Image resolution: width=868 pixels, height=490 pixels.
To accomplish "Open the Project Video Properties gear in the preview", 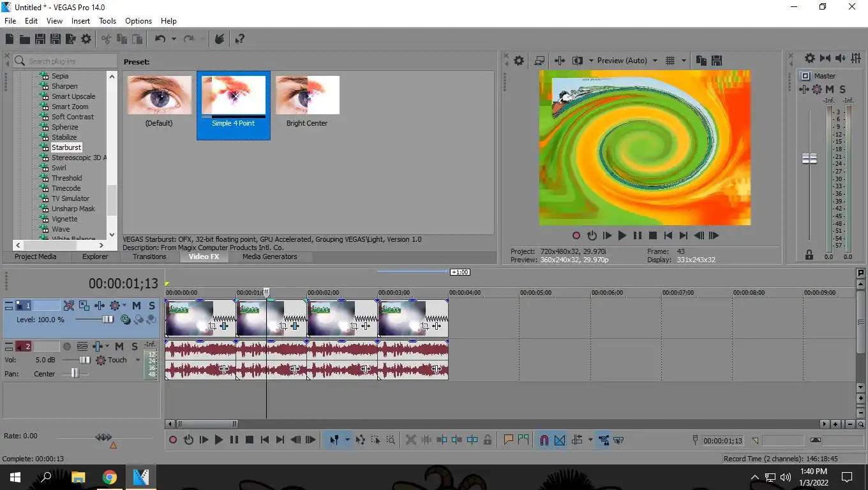I will coord(519,61).
